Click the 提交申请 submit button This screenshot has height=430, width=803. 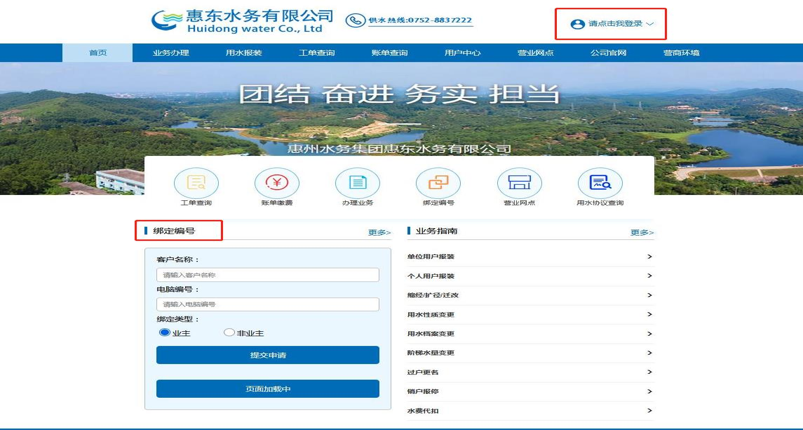click(x=267, y=355)
